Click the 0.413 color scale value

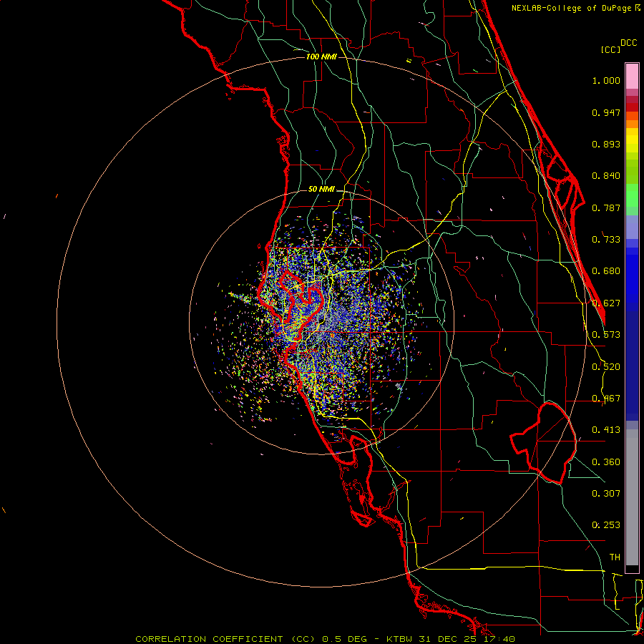[606, 430]
